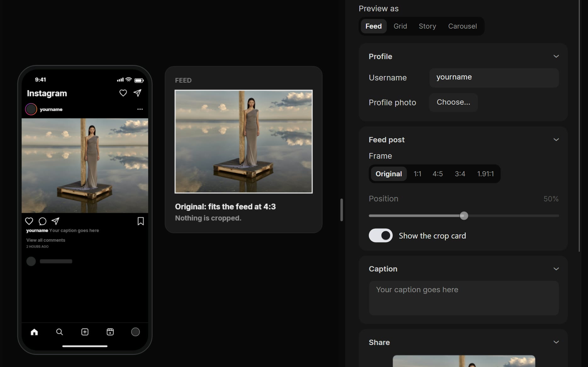The height and width of the screenshot is (367, 588).
Task: Click the '2 HOURS AGO' timestamp
Action: point(37,247)
